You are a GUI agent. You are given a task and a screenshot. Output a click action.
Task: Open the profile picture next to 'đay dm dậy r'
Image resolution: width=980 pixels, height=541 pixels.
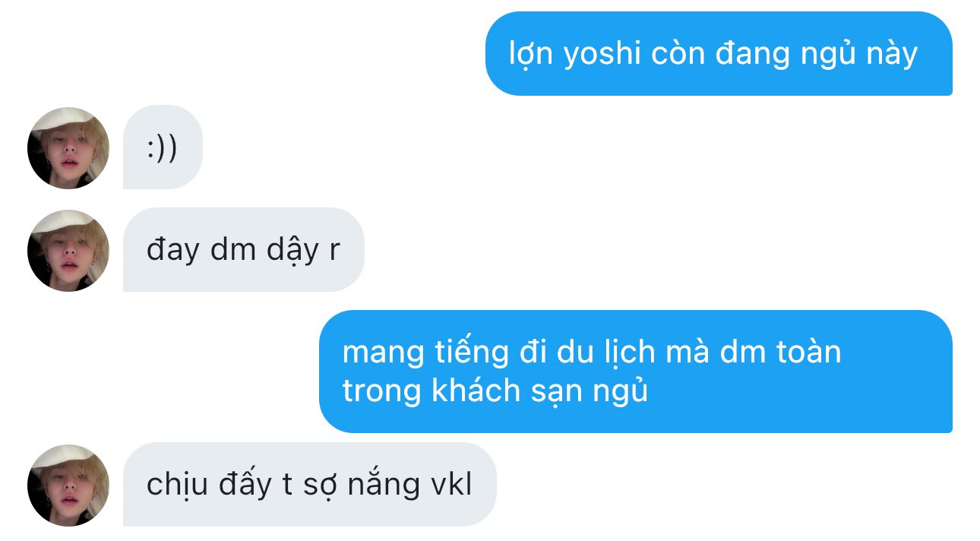68,250
